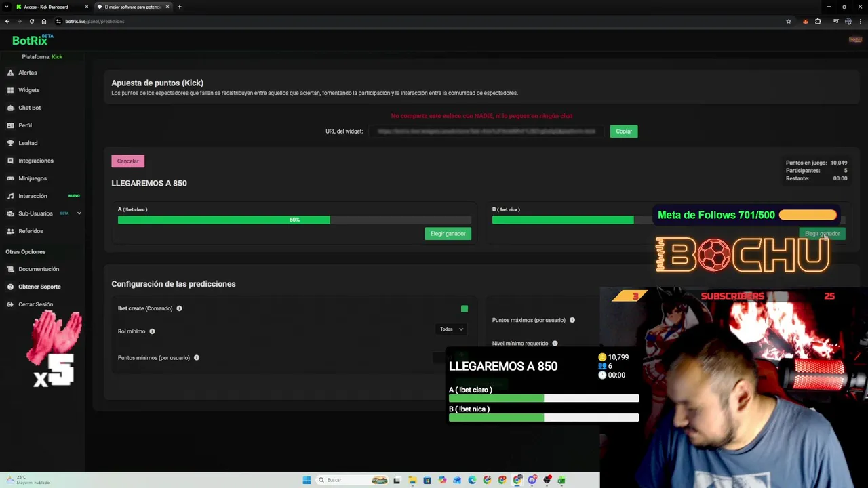This screenshot has width=868, height=488.
Task: Copy the widget URL with Copiar
Action: [624, 131]
